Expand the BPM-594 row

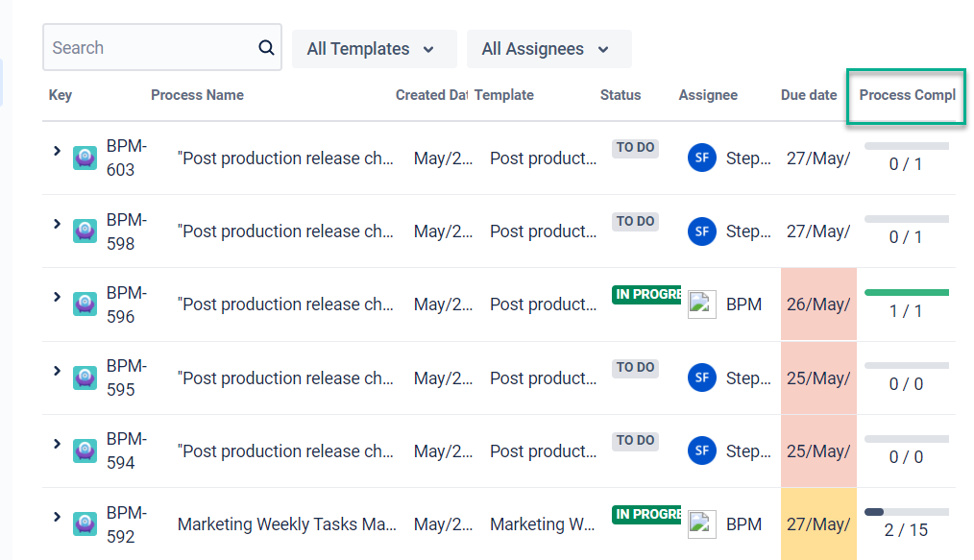tap(57, 443)
